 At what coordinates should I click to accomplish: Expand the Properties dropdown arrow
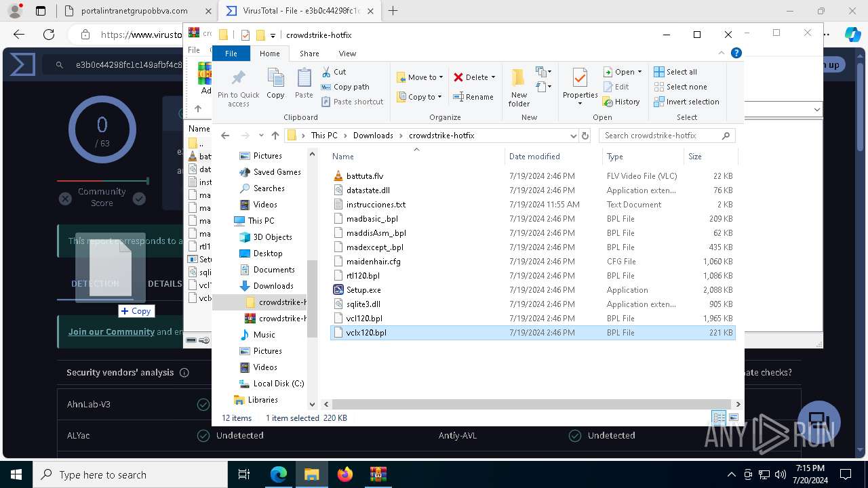click(x=580, y=104)
